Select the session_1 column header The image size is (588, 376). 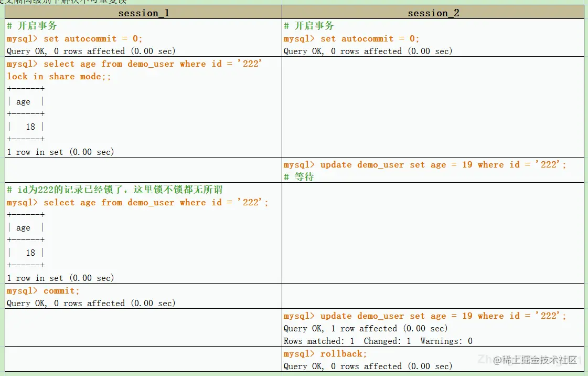point(143,13)
